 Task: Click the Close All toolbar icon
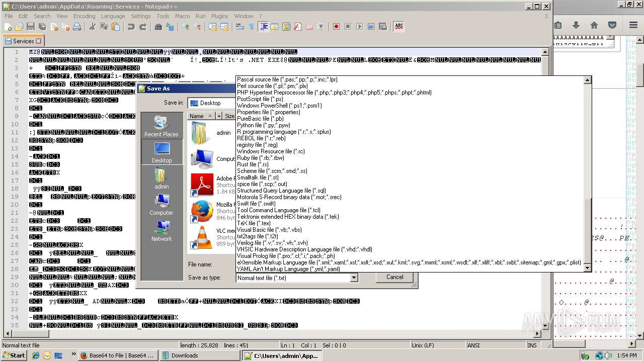[x=65, y=27]
